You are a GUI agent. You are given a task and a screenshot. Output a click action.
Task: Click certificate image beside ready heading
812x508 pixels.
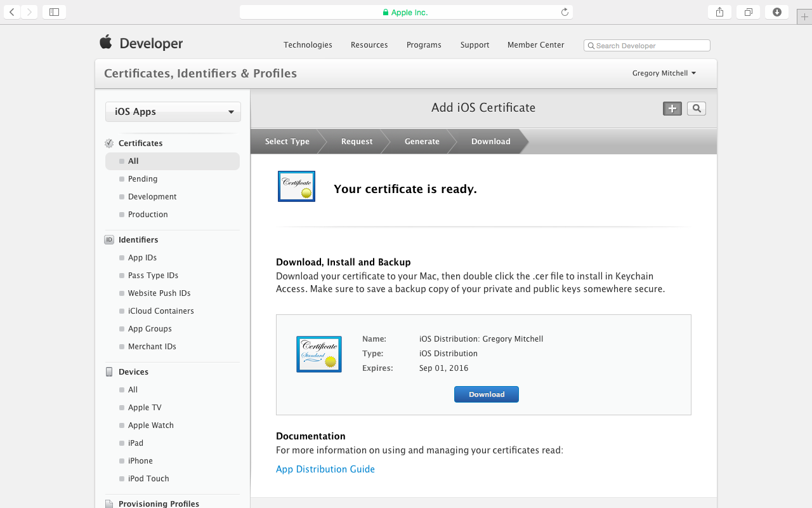point(296,186)
